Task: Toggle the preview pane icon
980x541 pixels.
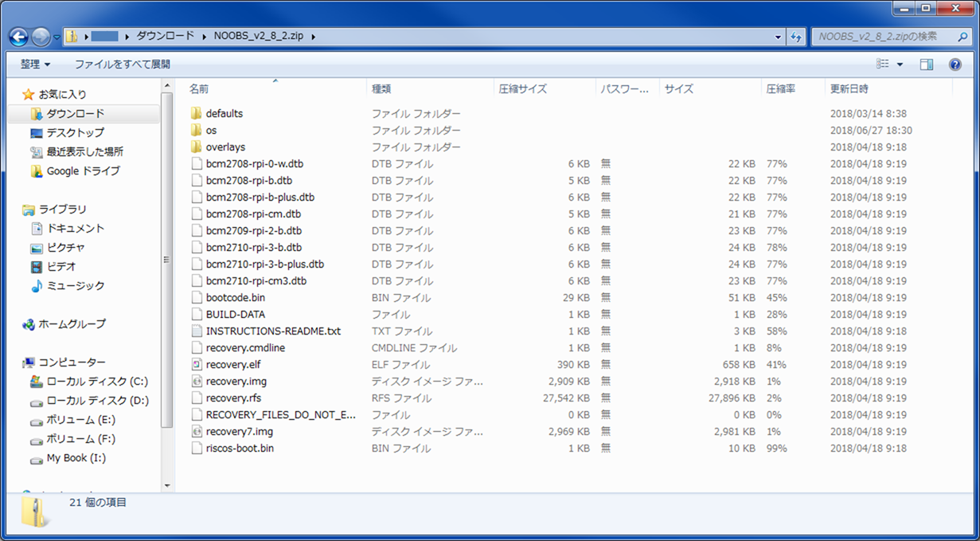Action: click(927, 65)
